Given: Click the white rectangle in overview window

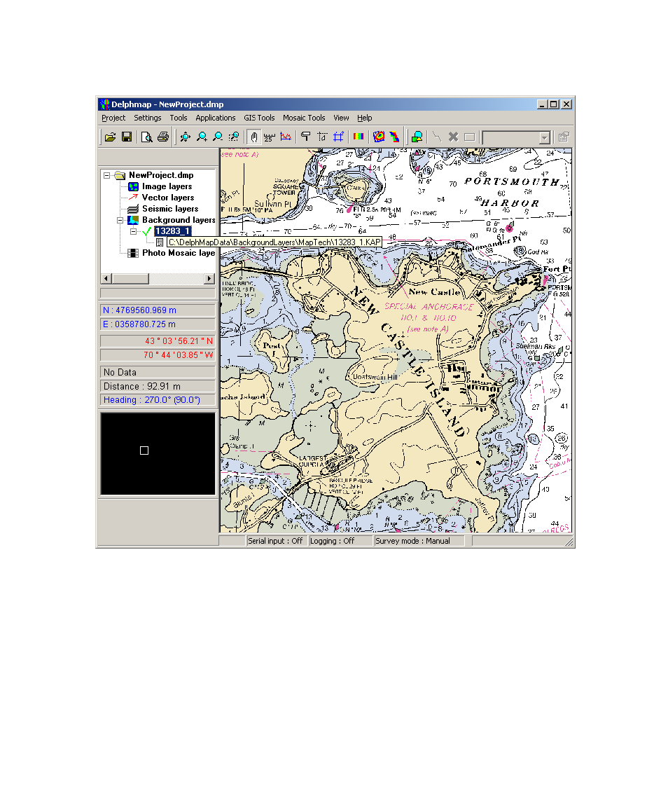Looking at the screenshot, I should point(144,450).
